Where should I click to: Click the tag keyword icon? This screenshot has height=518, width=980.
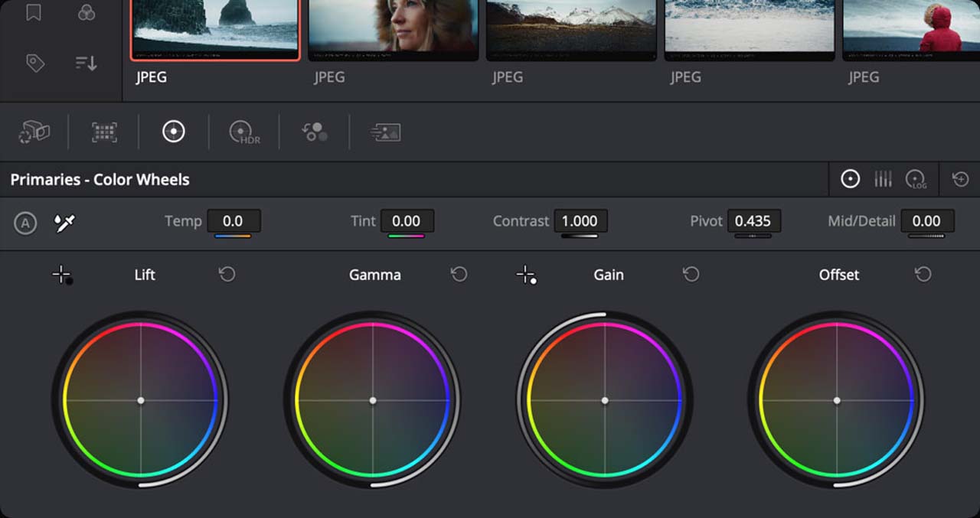pos(34,64)
